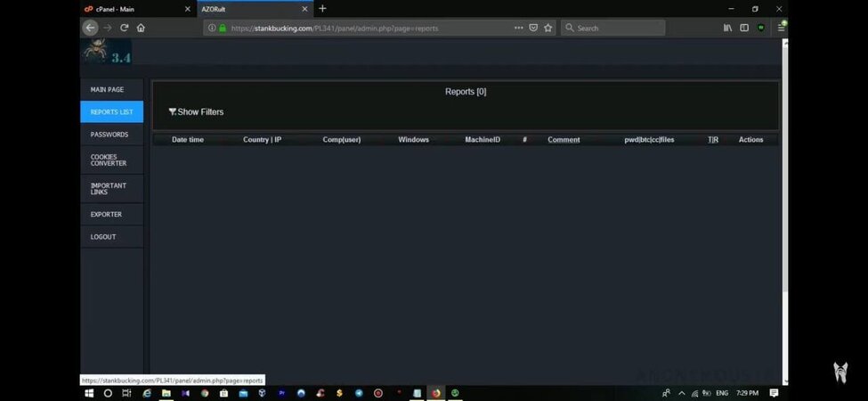Viewport: 868px width, 401px height.
Task: Open Task View from taskbar
Action: (126, 393)
